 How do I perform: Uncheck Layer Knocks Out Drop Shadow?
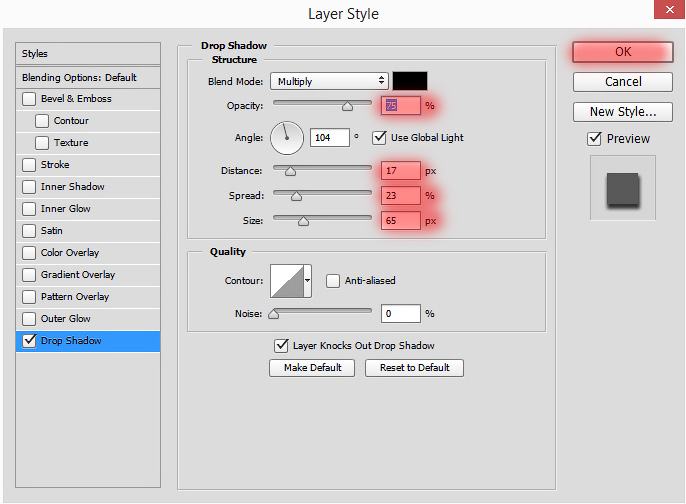pos(281,346)
